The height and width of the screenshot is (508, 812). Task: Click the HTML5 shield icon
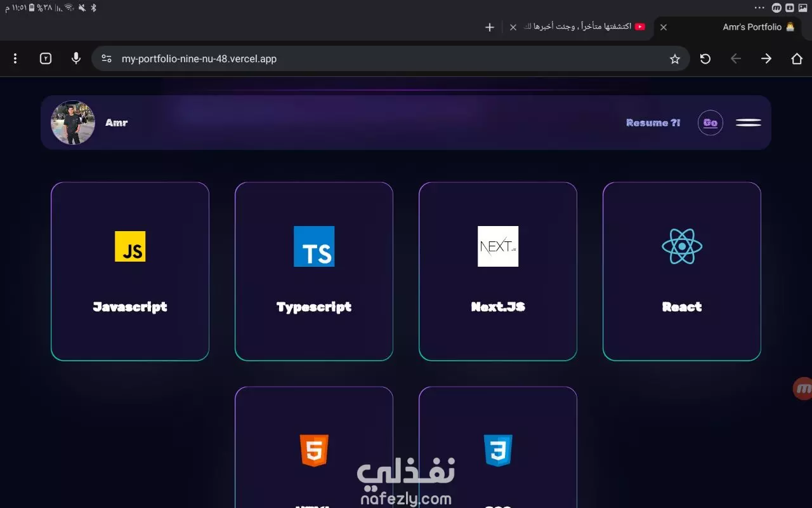(314, 451)
